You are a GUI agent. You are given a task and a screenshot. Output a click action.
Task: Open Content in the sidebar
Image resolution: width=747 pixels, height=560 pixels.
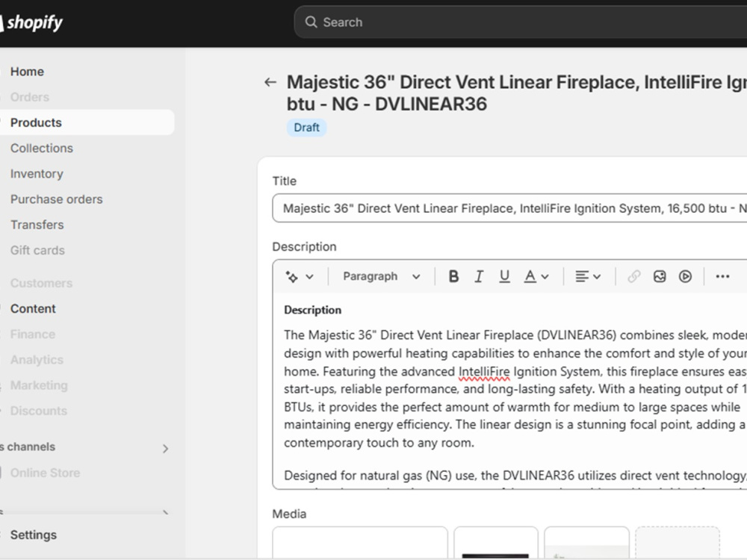(33, 308)
